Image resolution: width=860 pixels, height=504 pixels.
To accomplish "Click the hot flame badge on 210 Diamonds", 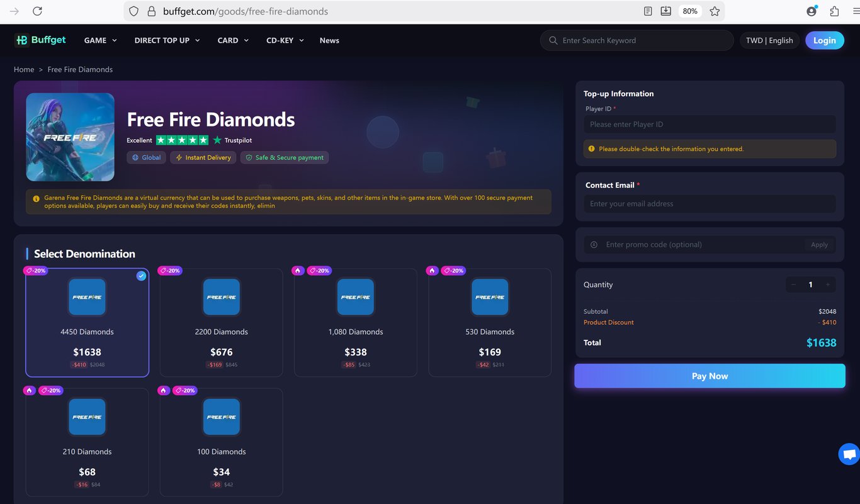I will point(29,390).
